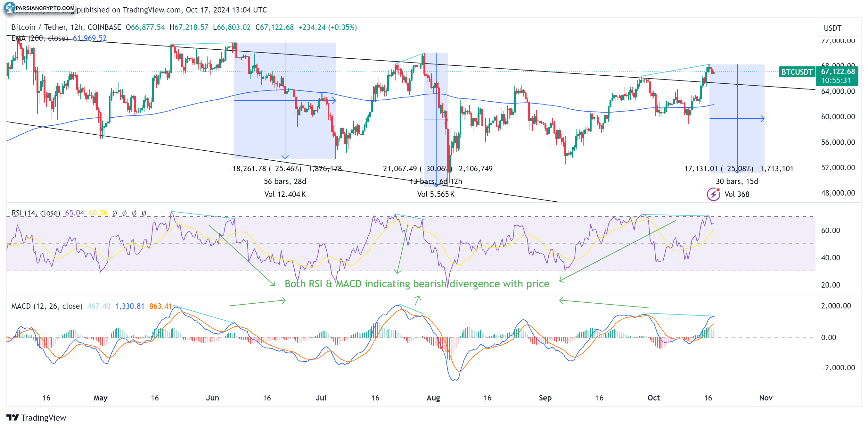Click the RSI average value 60.36
This screenshot has width=868, height=429.
point(98,213)
